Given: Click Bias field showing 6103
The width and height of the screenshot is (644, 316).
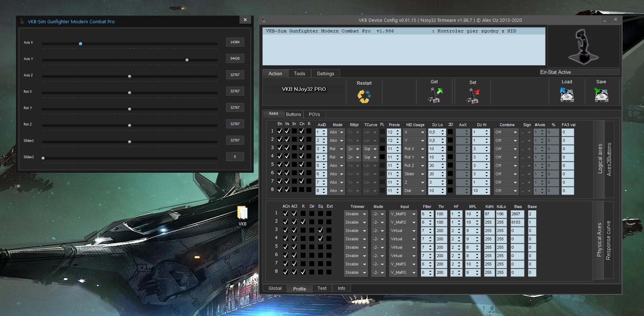Looking at the screenshot, I should 517,223.
